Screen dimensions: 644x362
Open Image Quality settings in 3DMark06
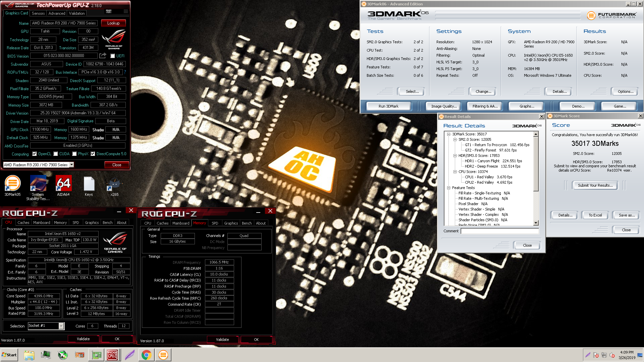444,106
